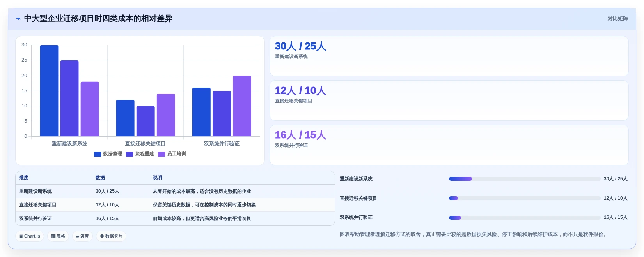Click the progress value 16人 / 15人
Image resolution: width=644 pixels, height=257 pixels.
[x=616, y=217]
